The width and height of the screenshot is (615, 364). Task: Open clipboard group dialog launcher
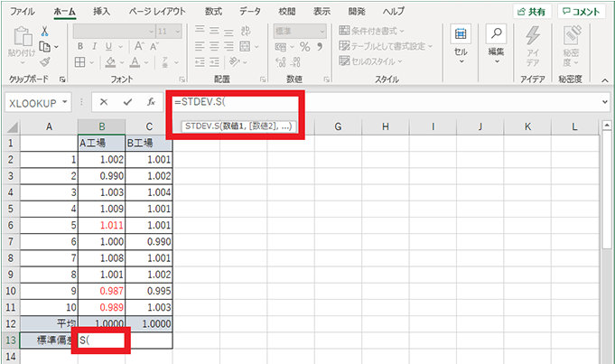[x=62, y=79]
